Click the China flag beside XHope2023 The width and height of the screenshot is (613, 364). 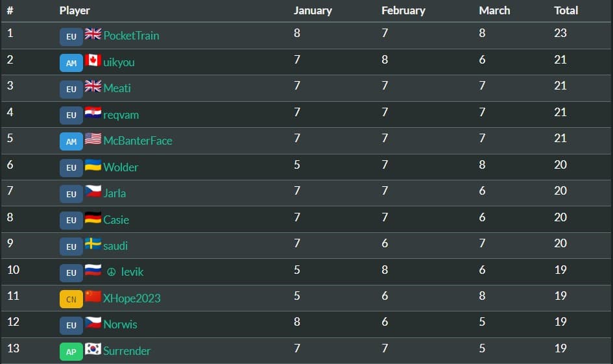pos(93,297)
